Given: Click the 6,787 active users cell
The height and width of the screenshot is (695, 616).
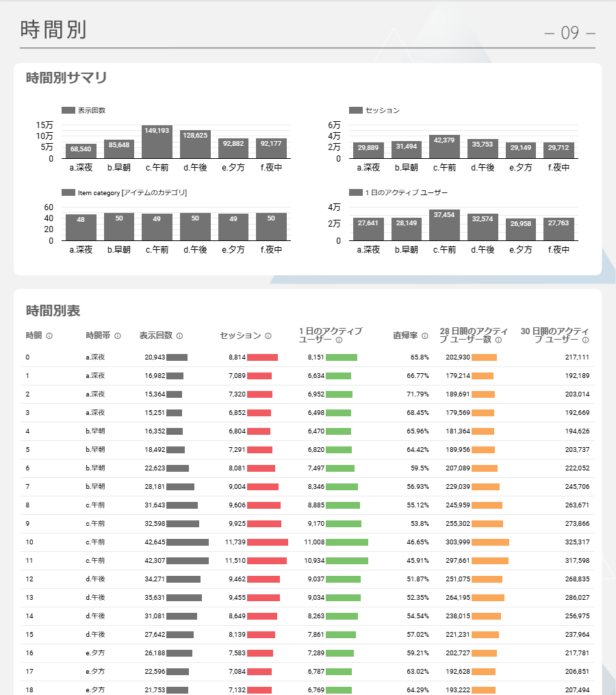Looking at the screenshot, I should click(x=316, y=672).
